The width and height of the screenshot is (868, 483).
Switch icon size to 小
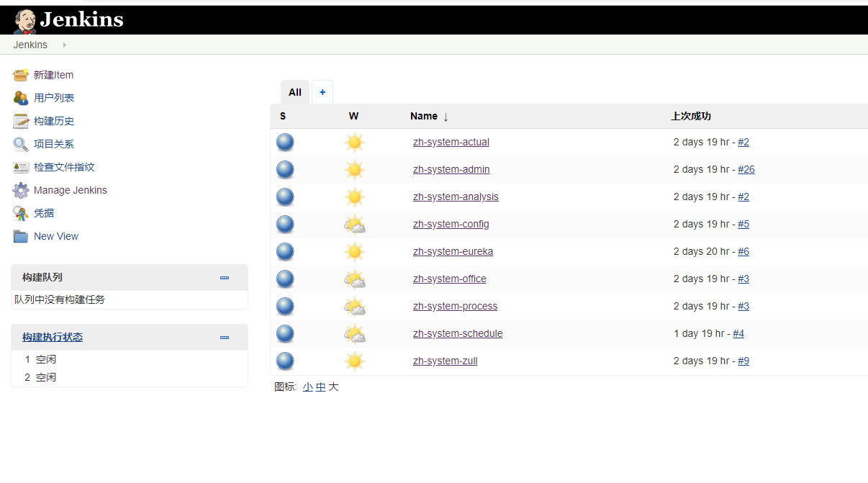tap(308, 387)
